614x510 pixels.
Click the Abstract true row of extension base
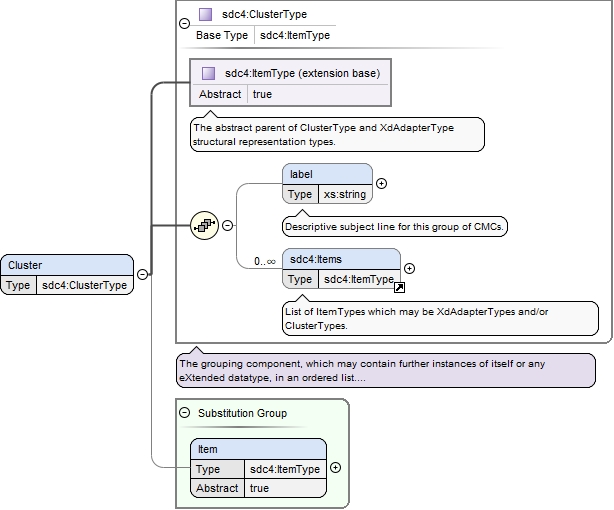pyautogui.click(x=291, y=94)
